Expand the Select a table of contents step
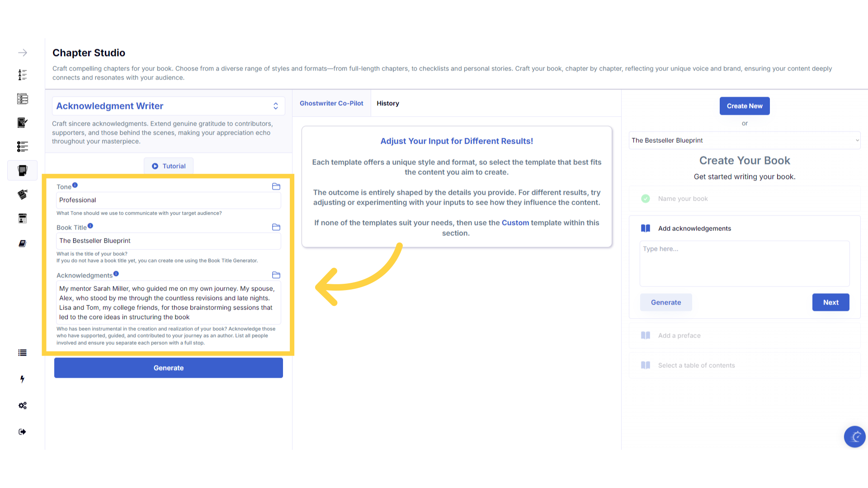 (x=696, y=366)
